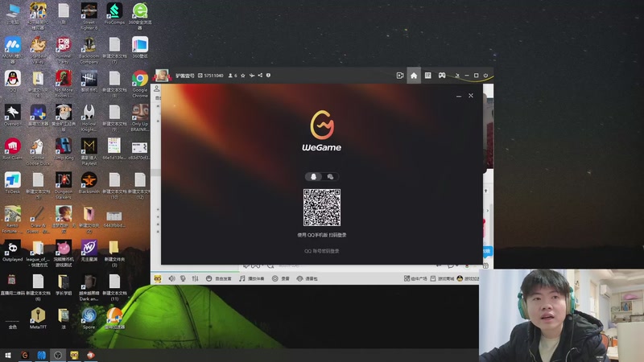Open the home tab in the streaming window
The width and height of the screenshot is (644, 362).
414,76
